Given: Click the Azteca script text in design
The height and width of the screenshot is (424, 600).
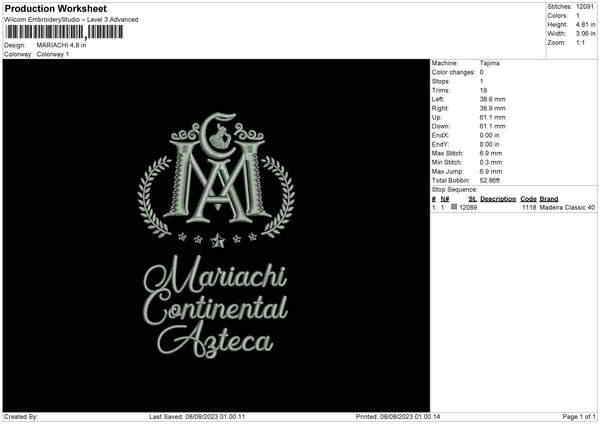Looking at the screenshot, I should (x=215, y=340).
